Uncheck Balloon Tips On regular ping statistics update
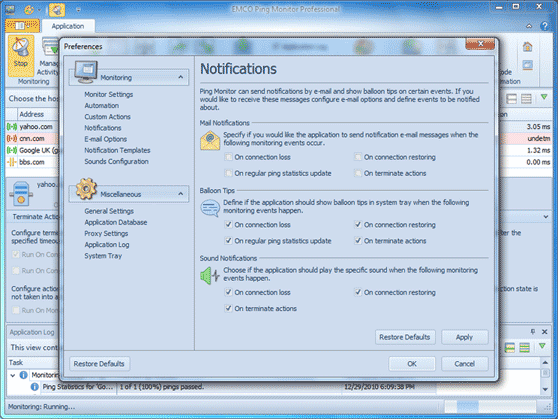Screen dimensions: 558x419 [228, 241]
